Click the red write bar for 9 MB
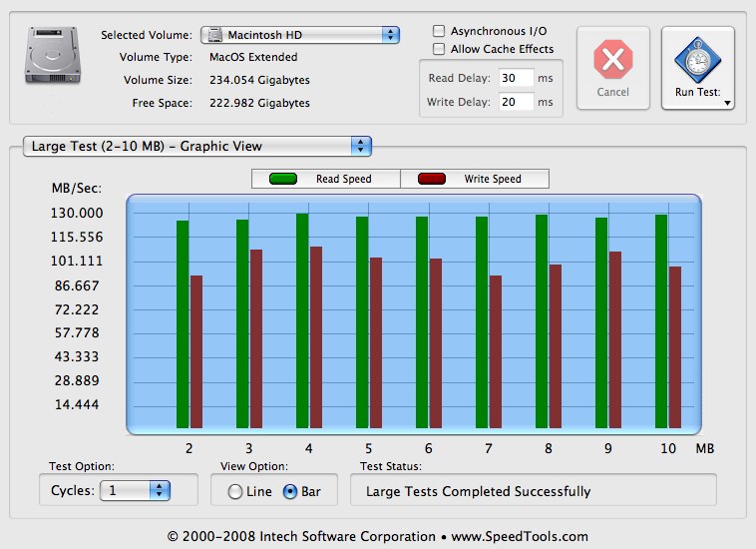Image resolution: width=756 pixels, height=549 pixels. (615, 339)
